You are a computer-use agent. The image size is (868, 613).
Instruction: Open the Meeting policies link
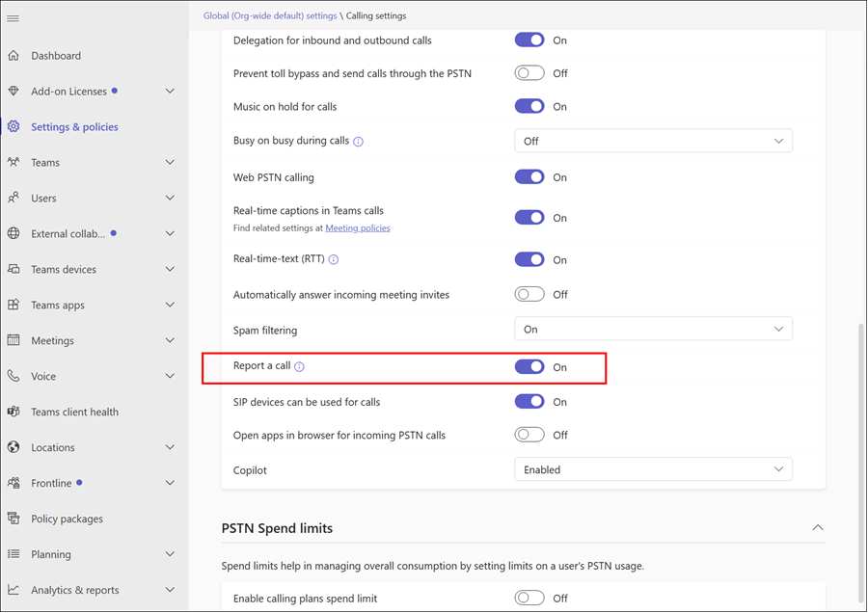[357, 228]
